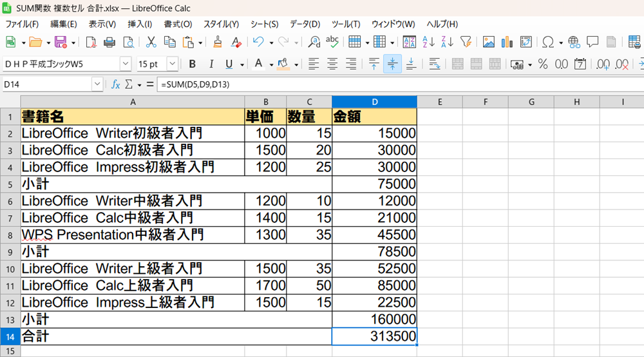Open the 挿入(I) menu

(x=140, y=24)
